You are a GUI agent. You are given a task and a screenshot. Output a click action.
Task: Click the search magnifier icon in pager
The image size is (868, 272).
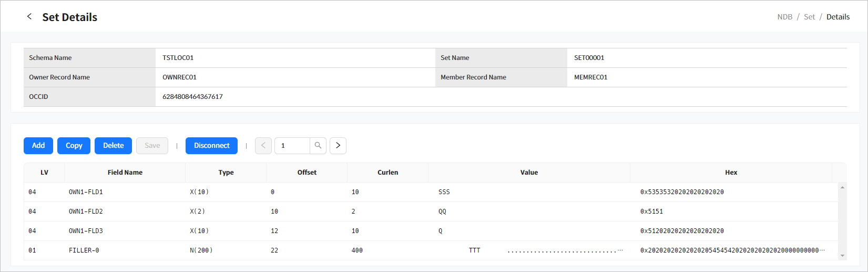[x=318, y=146]
